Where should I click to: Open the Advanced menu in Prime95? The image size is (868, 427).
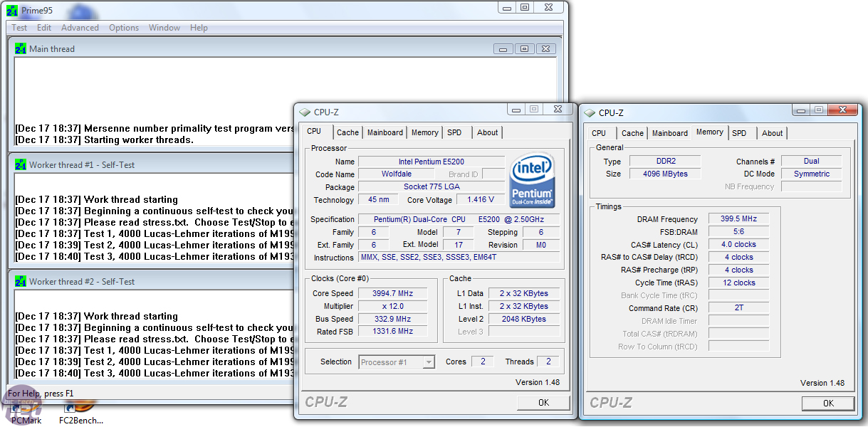[80, 28]
